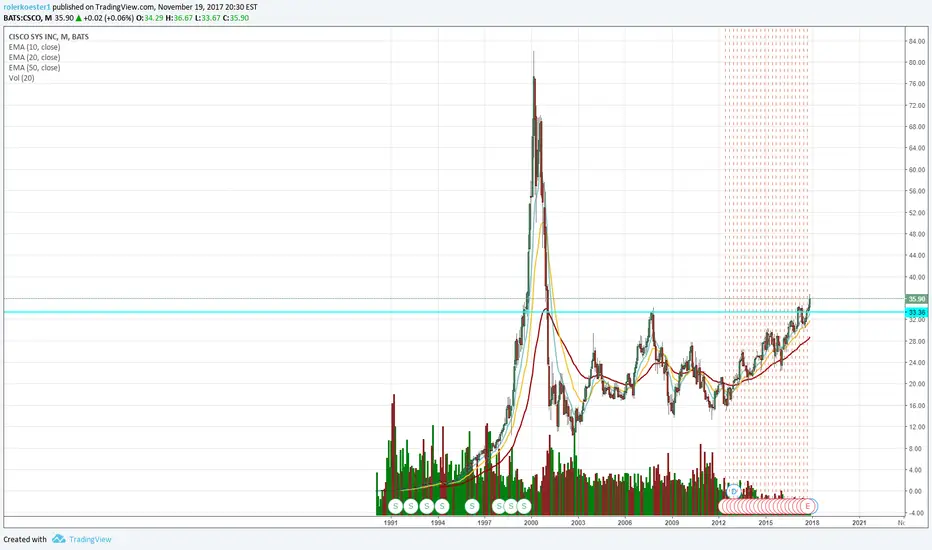Click the 40.00 label on price axis

coord(916,277)
